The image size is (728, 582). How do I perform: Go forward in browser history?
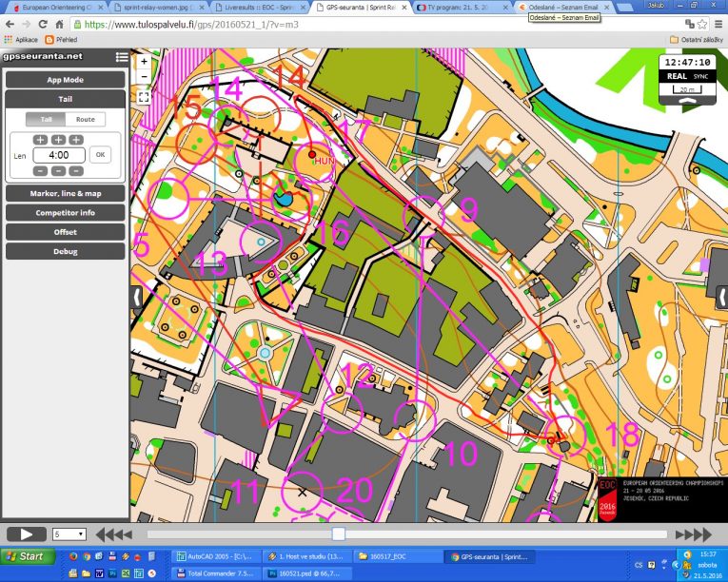(26, 25)
